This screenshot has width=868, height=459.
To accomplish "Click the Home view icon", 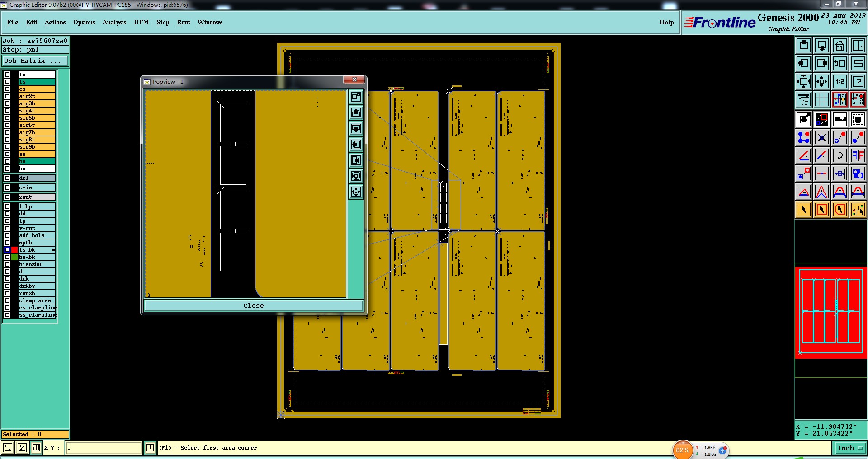I will coord(840,45).
